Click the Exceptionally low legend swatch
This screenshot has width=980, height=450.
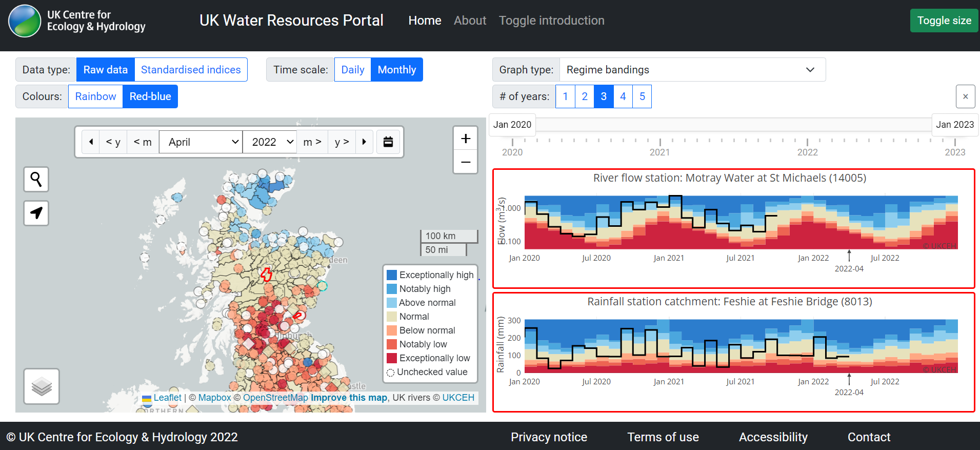point(392,358)
